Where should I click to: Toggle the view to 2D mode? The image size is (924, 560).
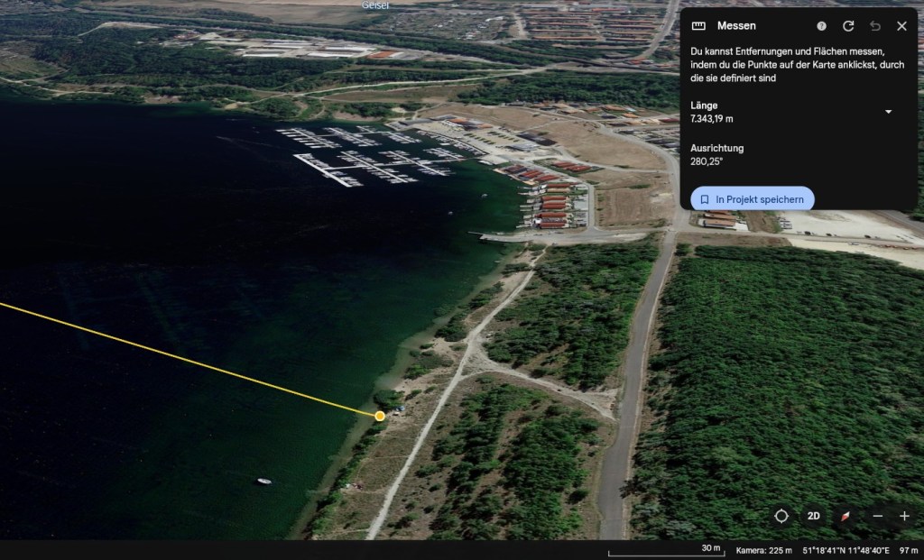click(813, 516)
